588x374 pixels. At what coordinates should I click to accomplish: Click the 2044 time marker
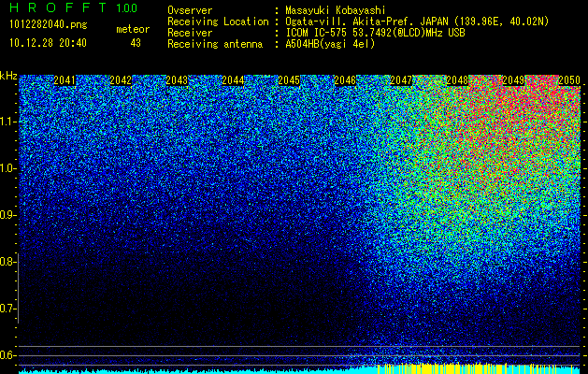click(233, 80)
